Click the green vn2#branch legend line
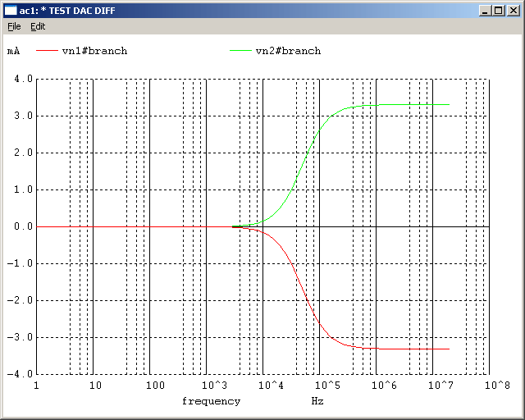The width and height of the screenshot is (525, 420). (240, 51)
